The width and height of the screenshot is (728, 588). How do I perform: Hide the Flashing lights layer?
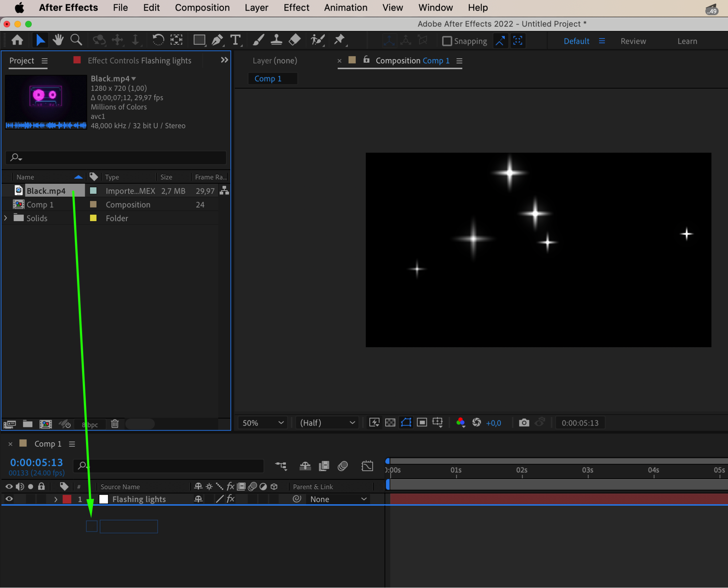[9, 499]
